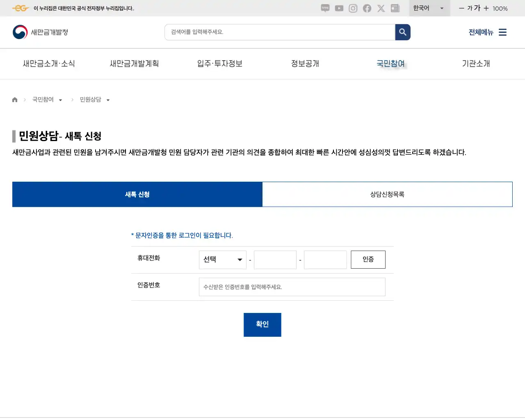Open the 국민참여 menu

[x=391, y=64]
